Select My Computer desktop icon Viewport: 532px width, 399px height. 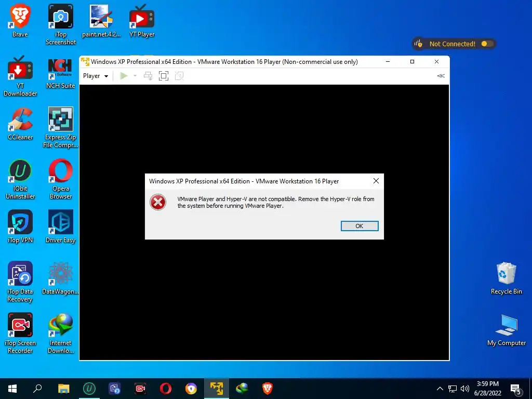click(506, 330)
